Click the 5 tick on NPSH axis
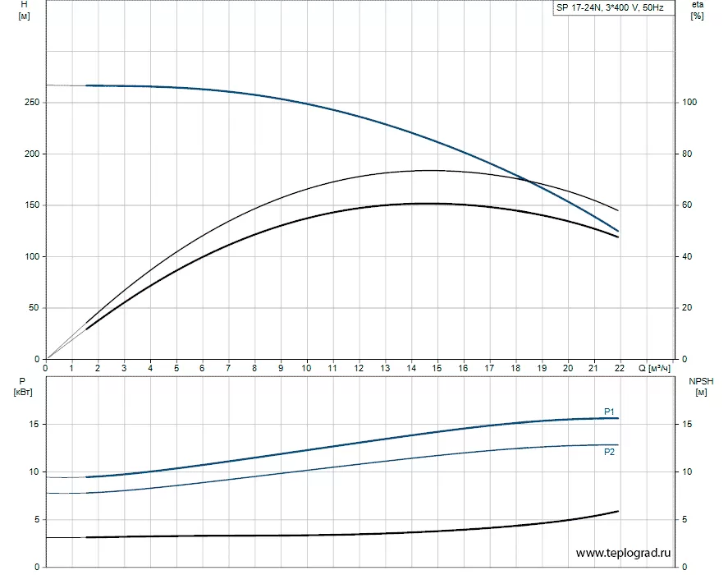728x575 pixels. [x=686, y=519]
